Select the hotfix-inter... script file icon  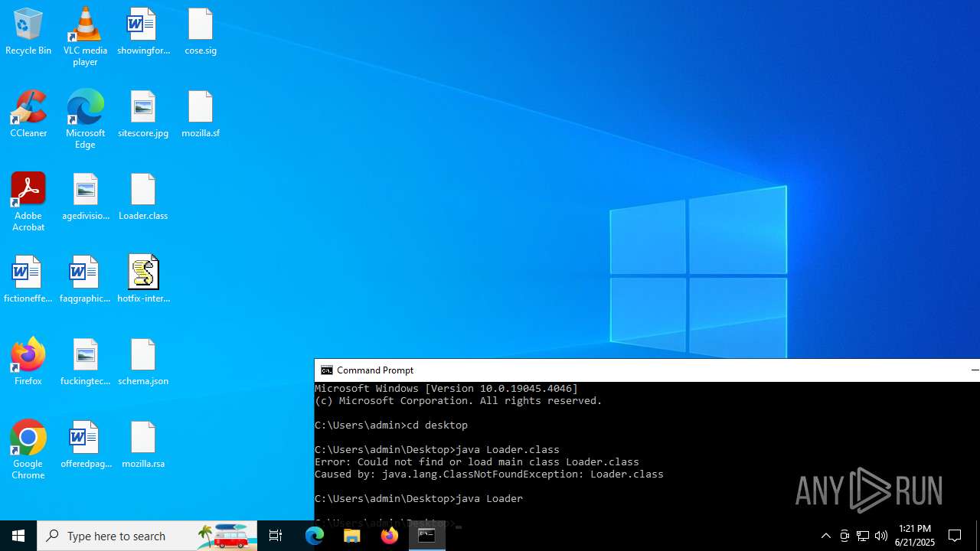pos(143,280)
